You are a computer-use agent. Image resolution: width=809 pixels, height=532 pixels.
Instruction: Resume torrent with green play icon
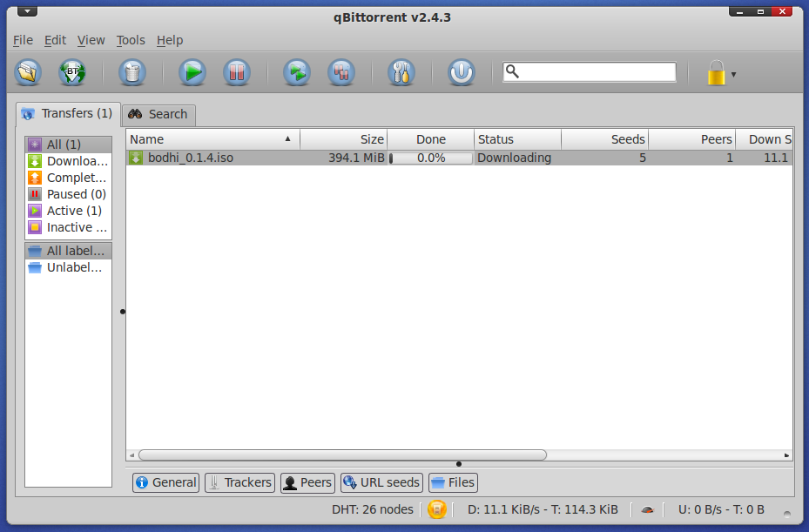[192, 72]
